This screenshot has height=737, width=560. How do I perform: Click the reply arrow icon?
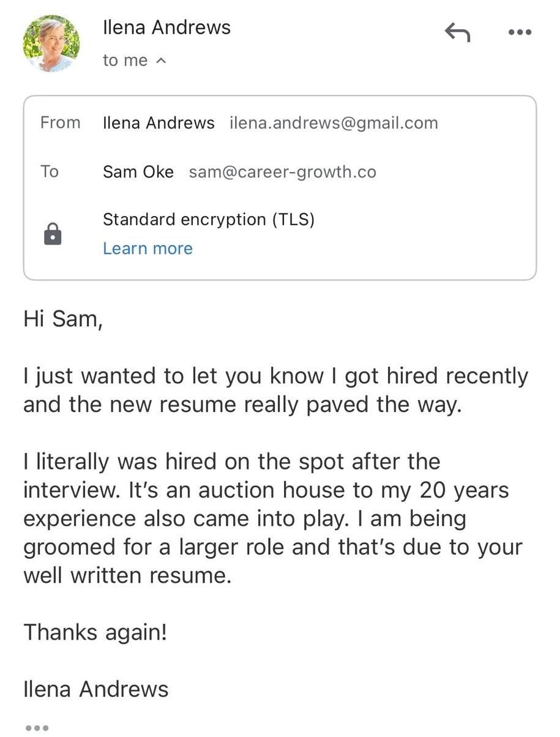point(457,32)
